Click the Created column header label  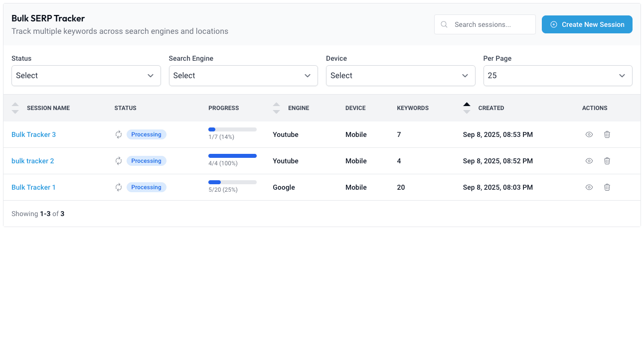tap(491, 108)
